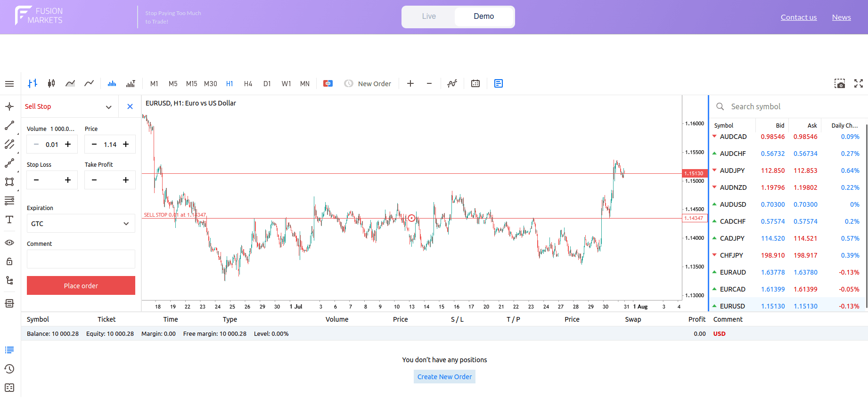Open the objects tree icon
The height and width of the screenshot is (398, 868).
tap(9, 280)
